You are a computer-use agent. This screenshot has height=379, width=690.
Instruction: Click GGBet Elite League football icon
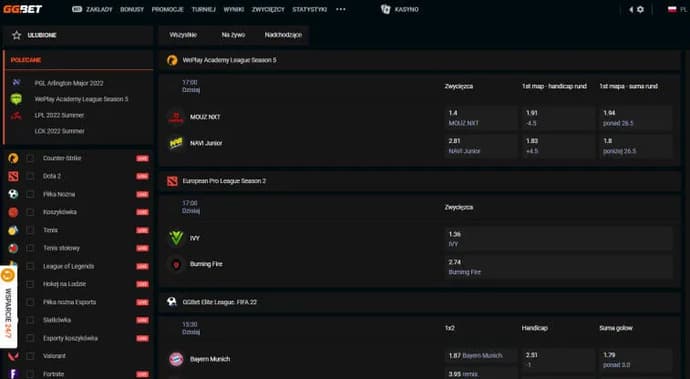coord(172,302)
